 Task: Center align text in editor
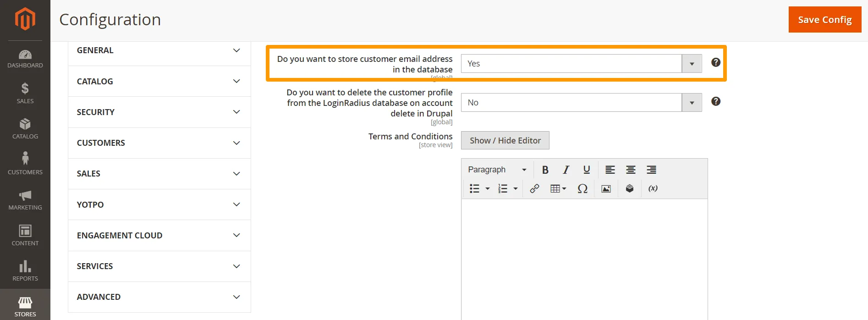pos(631,170)
